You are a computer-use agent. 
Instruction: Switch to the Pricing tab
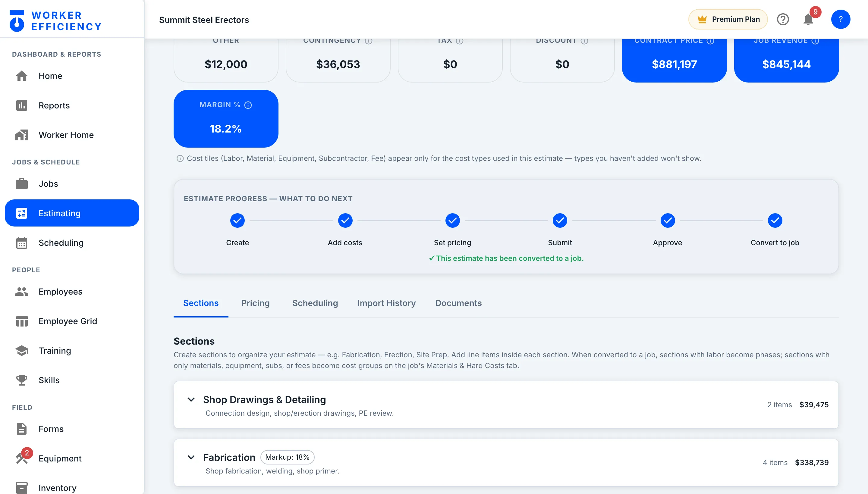coord(255,303)
